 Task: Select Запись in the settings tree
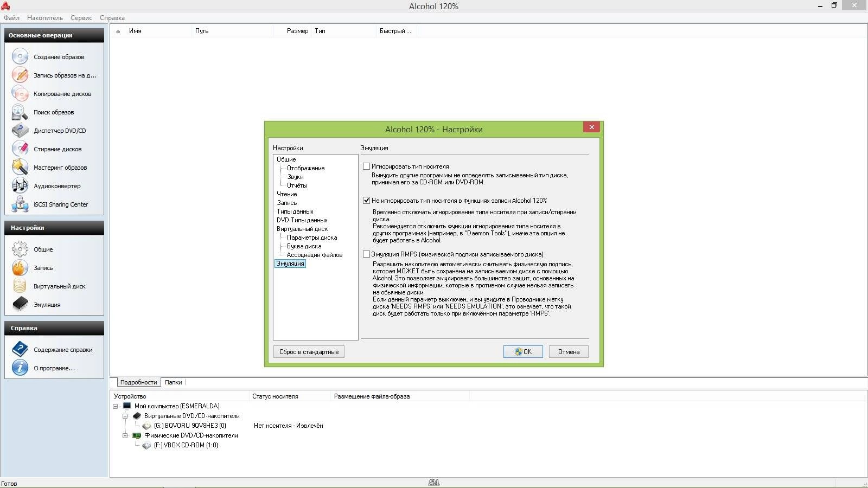(x=286, y=203)
